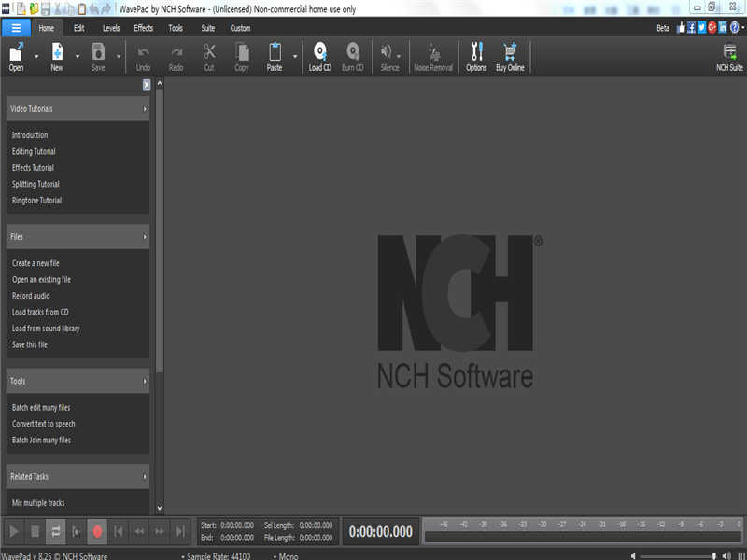This screenshot has width=747, height=560.
Task: Start playback with the Play button
Action: 14,531
